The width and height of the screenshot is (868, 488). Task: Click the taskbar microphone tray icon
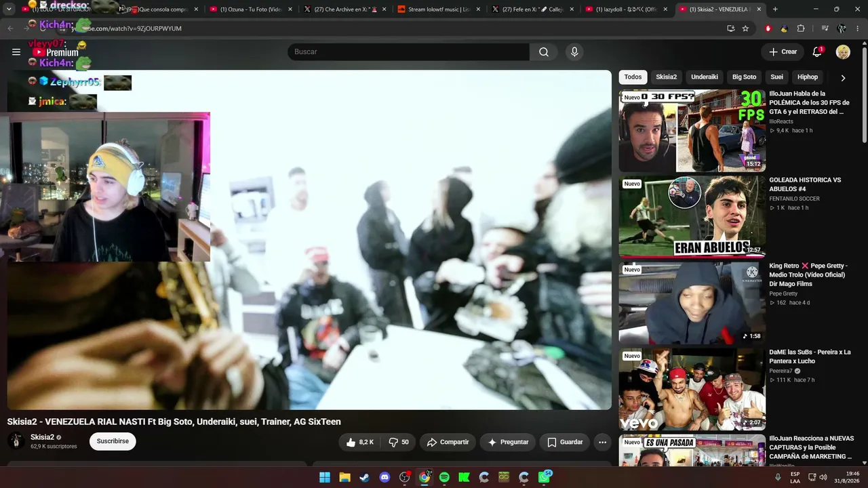[x=778, y=477]
